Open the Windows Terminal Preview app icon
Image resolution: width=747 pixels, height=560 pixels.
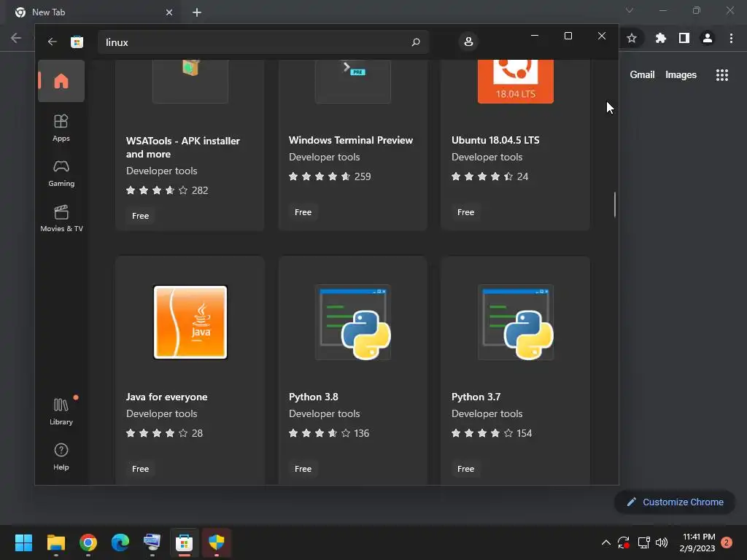[353, 82]
